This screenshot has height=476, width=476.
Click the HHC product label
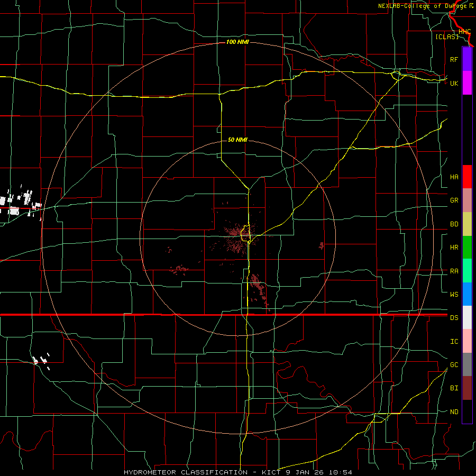[464, 31]
